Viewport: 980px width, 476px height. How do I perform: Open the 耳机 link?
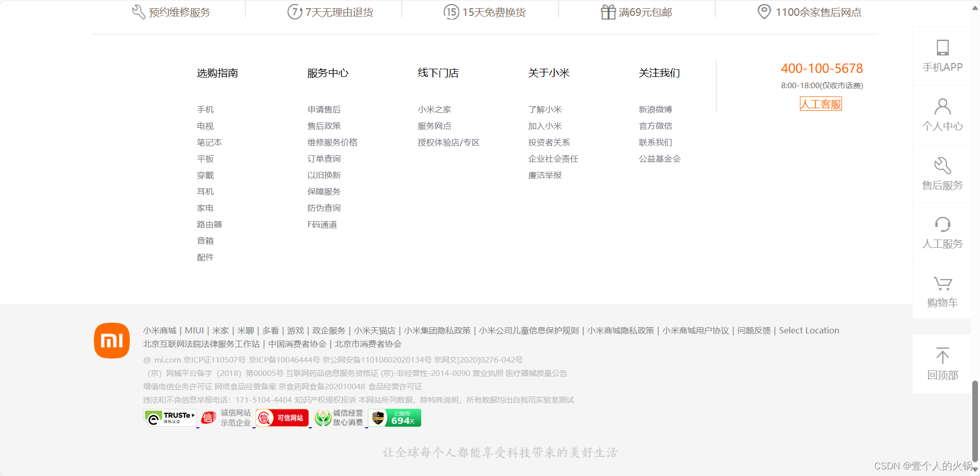point(205,191)
